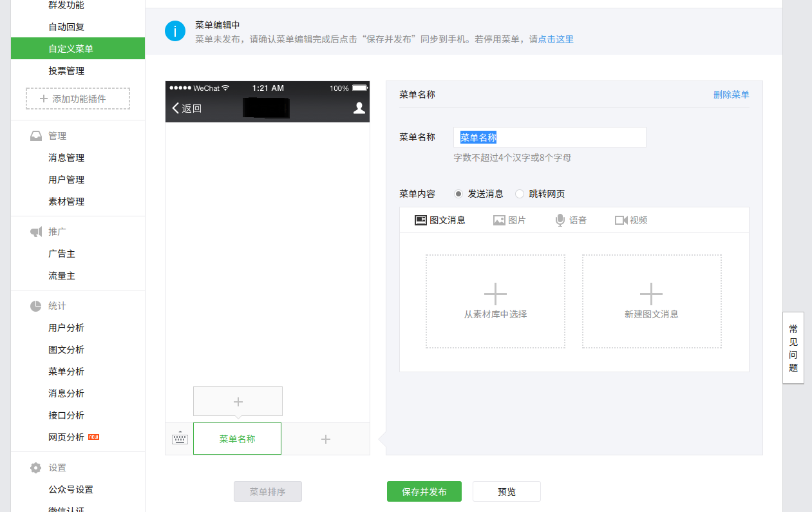Click the 保存并发布 green button
This screenshot has height=512, width=812.
pyautogui.click(x=424, y=491)
